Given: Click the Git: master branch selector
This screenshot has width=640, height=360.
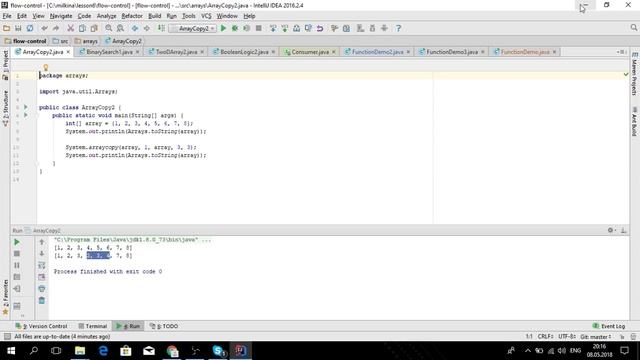Looking at the screenshot, I should point(596,337).
